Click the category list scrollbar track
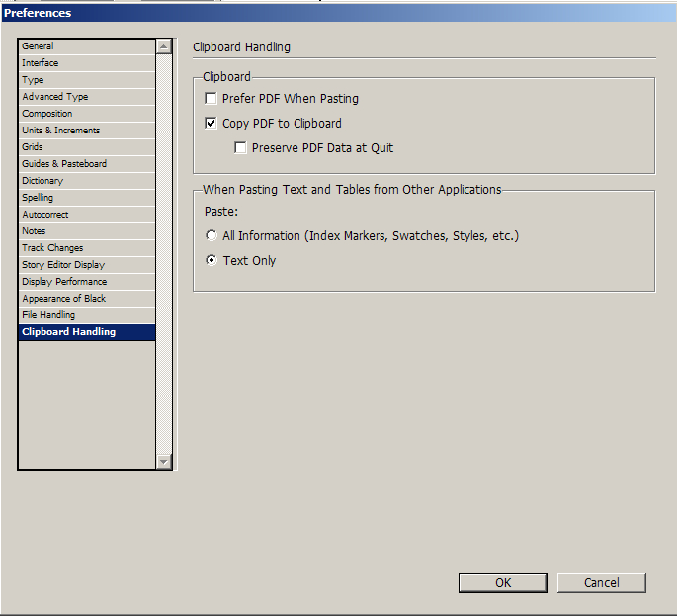 [164, 254]
